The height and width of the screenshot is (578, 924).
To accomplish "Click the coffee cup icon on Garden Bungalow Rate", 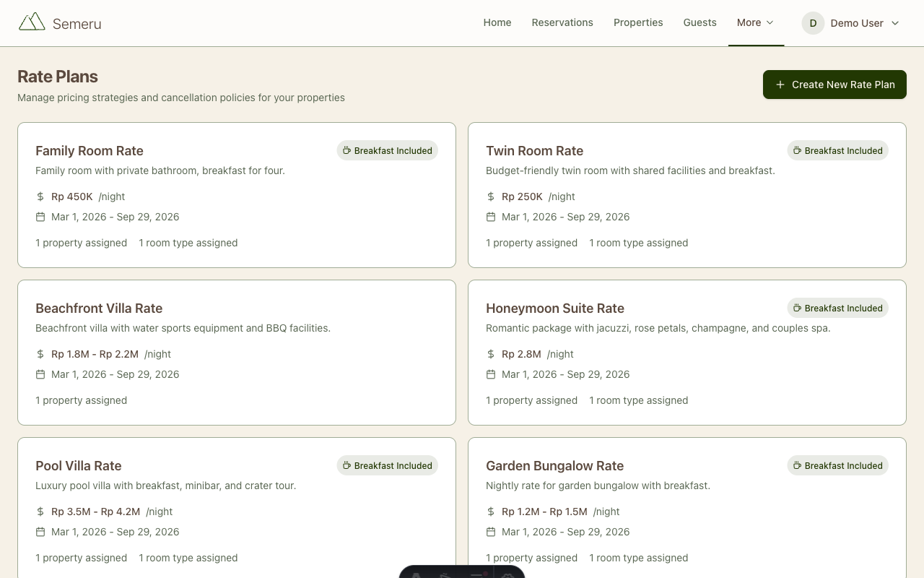I will tap(797, 465).
